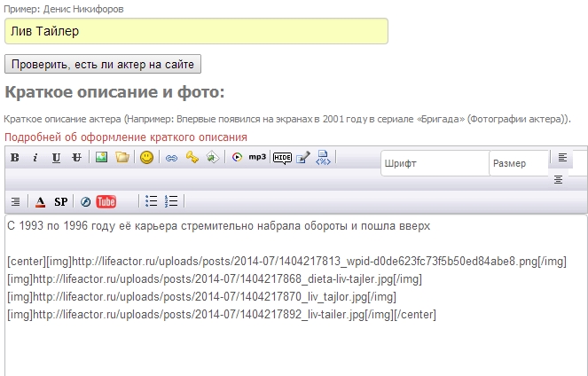This screenshot has height=376, width=588.
Task: Click the Проверить, есть ли актер на сайте button
Action: [103, 64]
